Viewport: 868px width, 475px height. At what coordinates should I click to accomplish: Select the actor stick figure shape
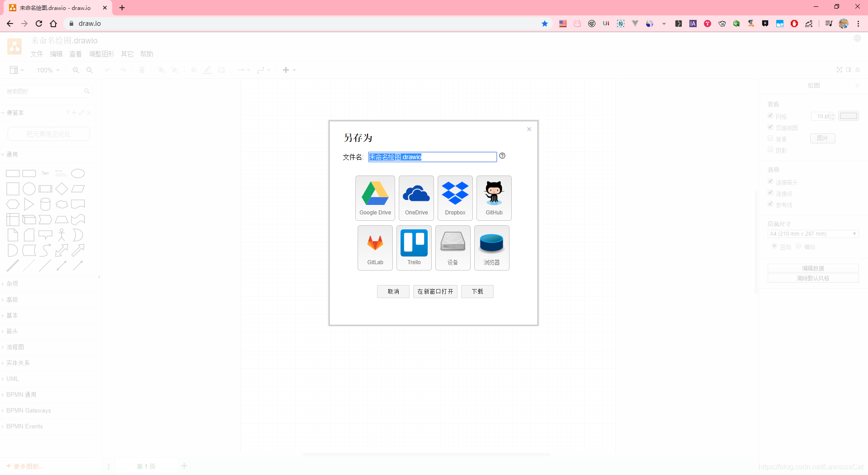62,235
